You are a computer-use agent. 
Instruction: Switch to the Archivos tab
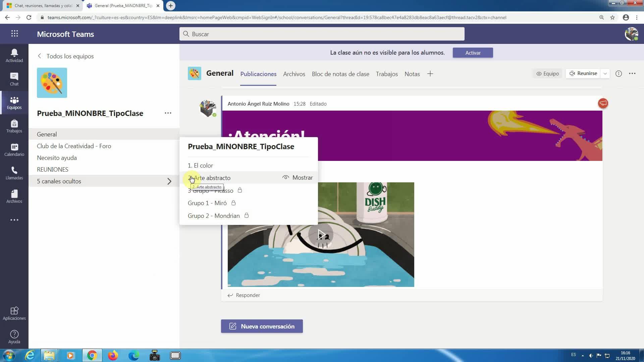[x=294, y=74]
